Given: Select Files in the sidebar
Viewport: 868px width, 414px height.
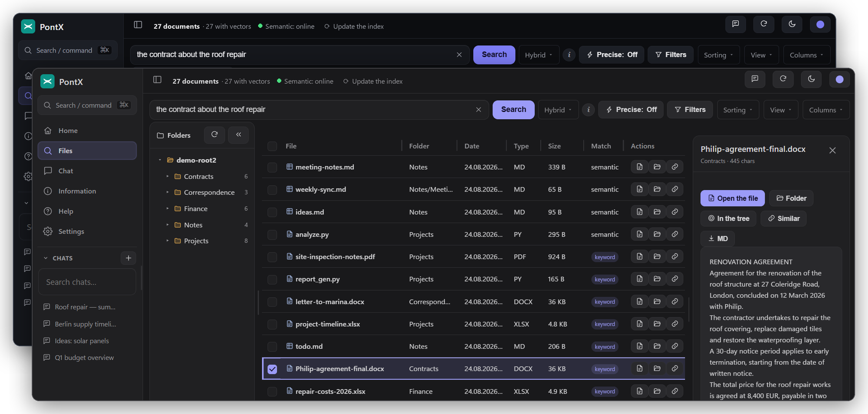Looking at the screenshot, I should pos(87,151).
